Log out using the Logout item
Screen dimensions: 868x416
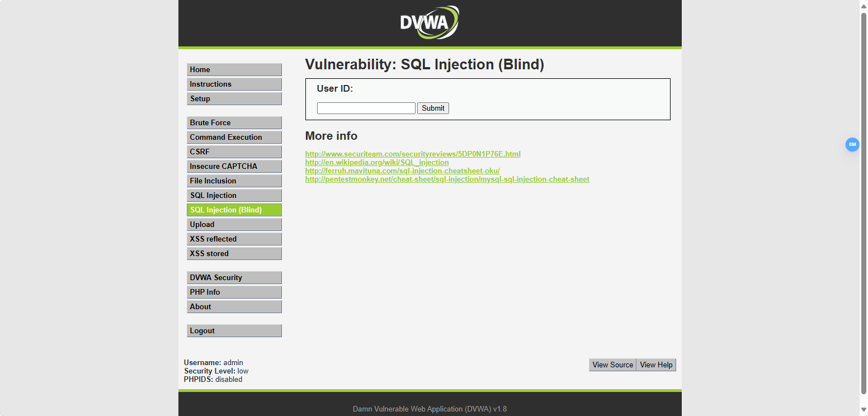click(234, 331)
